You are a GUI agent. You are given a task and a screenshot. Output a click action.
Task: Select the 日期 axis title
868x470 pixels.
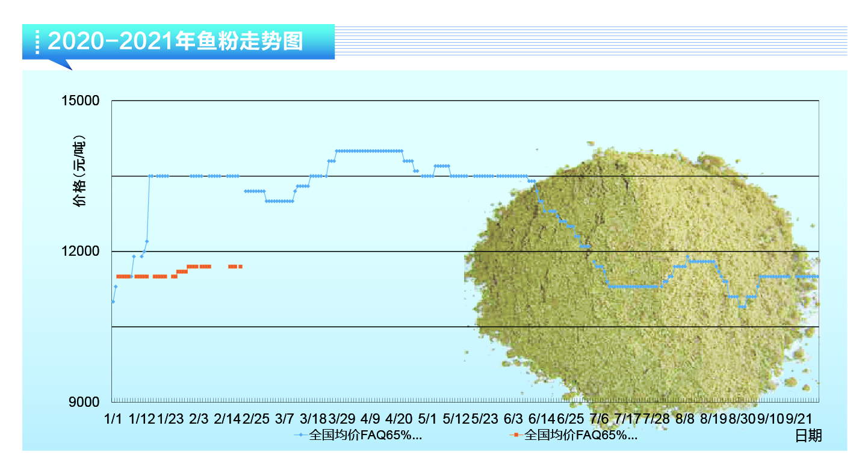tap(808, 435)
